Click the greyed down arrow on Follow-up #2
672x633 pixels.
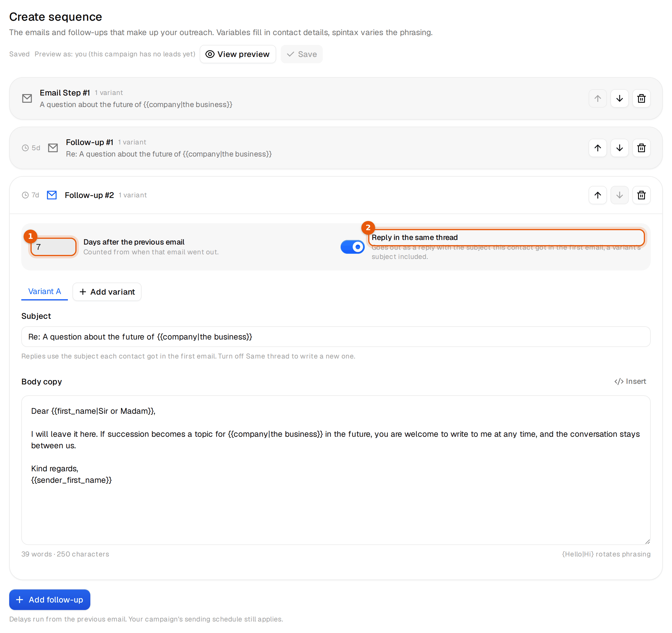pos(619,195)
